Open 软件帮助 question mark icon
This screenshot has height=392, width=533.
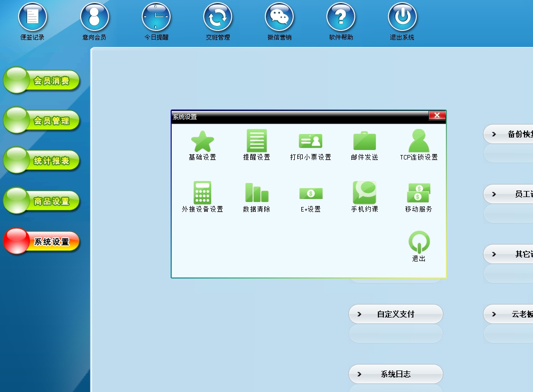(x=341, y=17)
